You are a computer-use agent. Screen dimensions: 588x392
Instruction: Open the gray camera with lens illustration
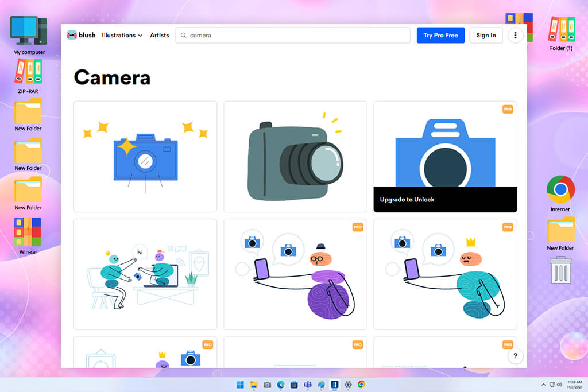click(x=295, y=156)
